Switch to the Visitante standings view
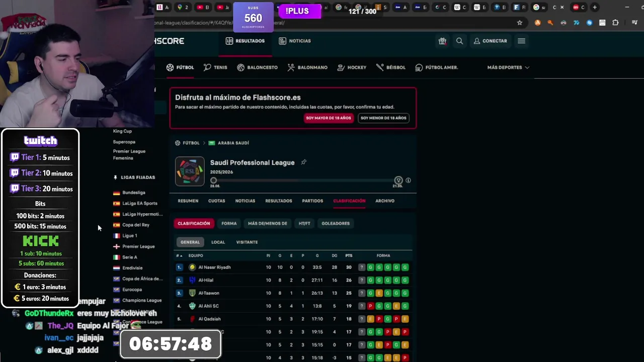This screenshot has width=644, height=362. click(x=247, y=242)
